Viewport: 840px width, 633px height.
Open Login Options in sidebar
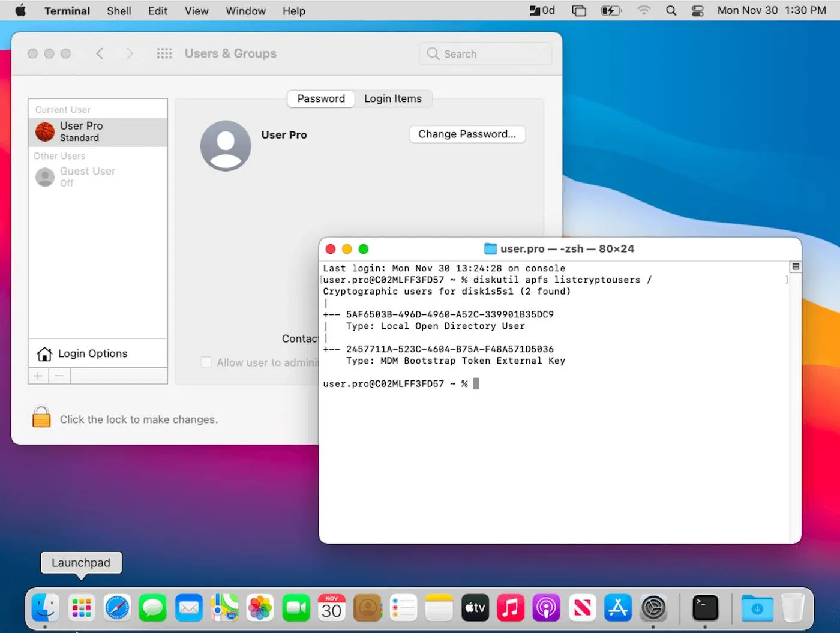92,353
